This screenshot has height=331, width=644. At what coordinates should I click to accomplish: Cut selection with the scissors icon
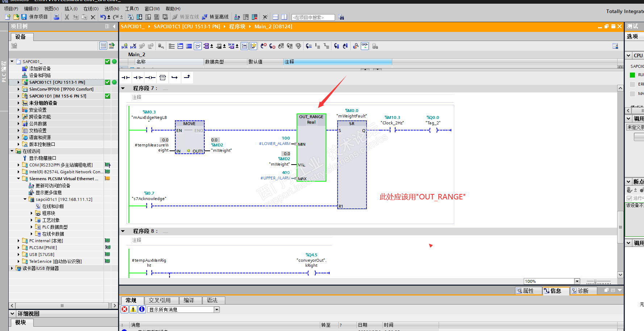tap(67, 17)
